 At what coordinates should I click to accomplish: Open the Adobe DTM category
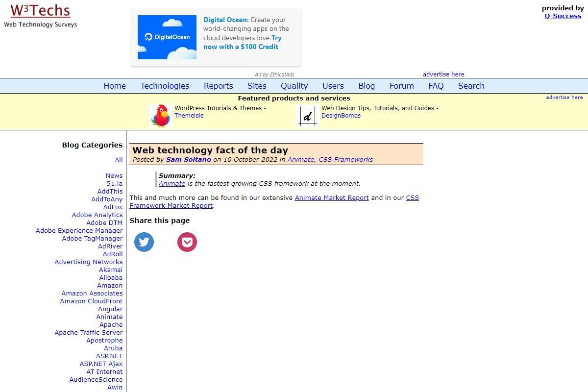(105, 222)
